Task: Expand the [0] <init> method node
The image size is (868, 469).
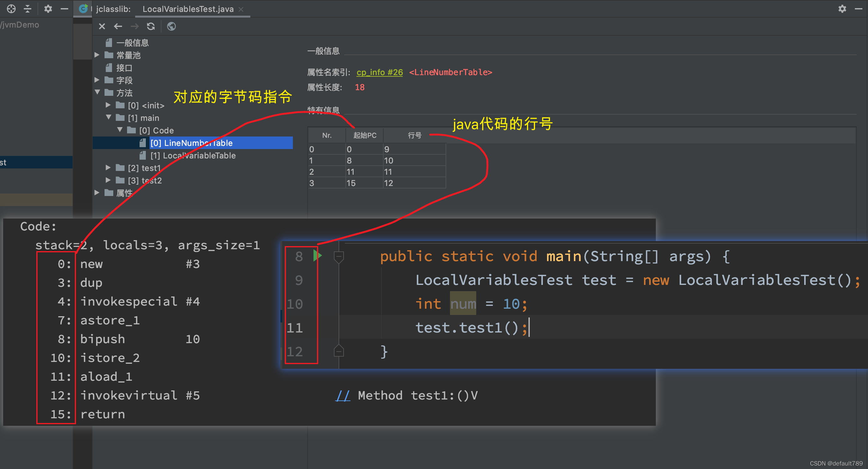Action: (x=108, y=105)
